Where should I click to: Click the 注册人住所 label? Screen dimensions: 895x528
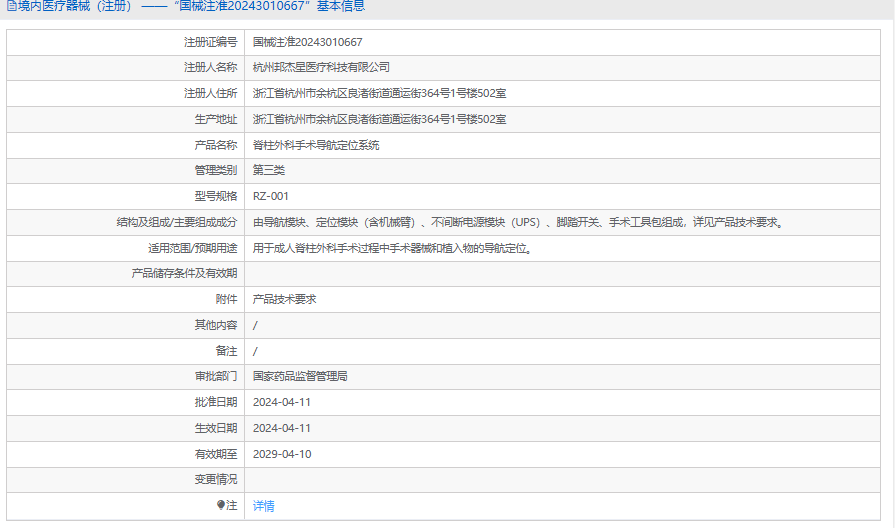point(211,94)
